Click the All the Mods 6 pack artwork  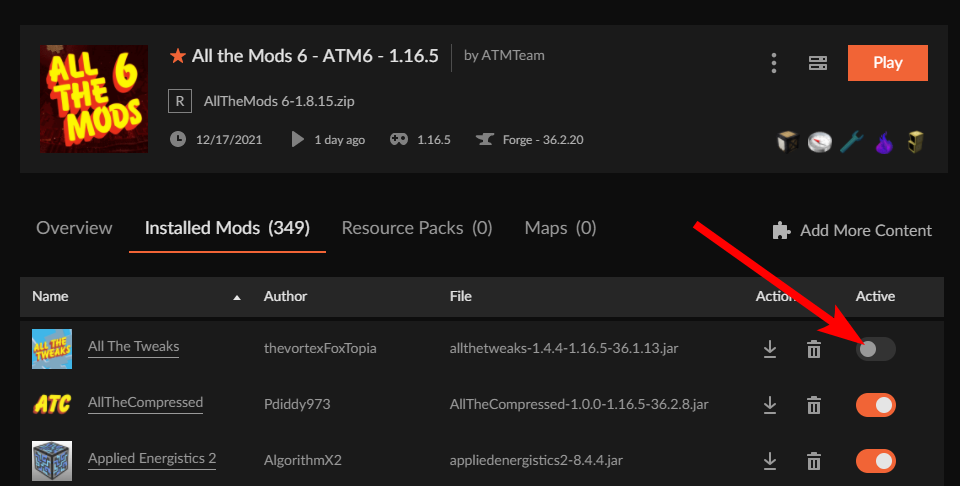tap(94, 99)
